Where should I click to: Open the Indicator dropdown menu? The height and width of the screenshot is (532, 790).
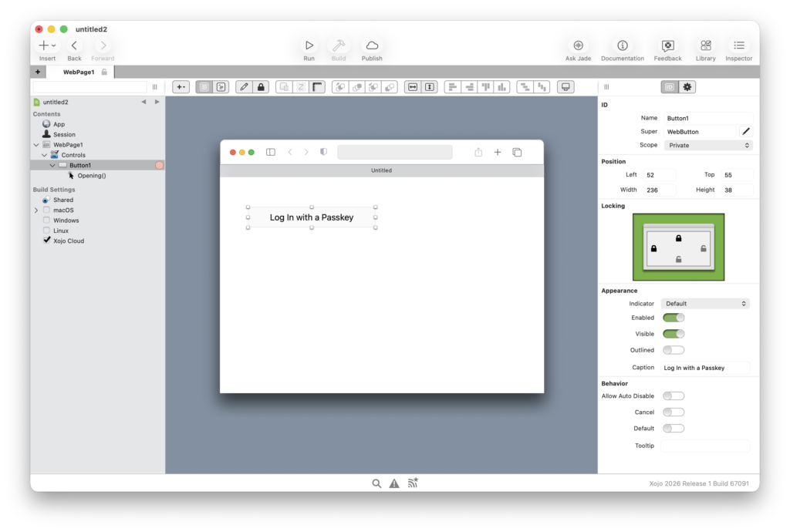point(705,304)
